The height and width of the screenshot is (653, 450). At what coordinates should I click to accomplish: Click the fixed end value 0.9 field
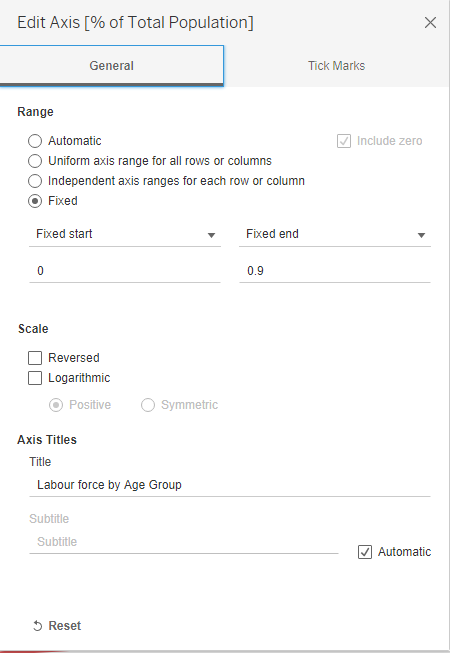335,271
